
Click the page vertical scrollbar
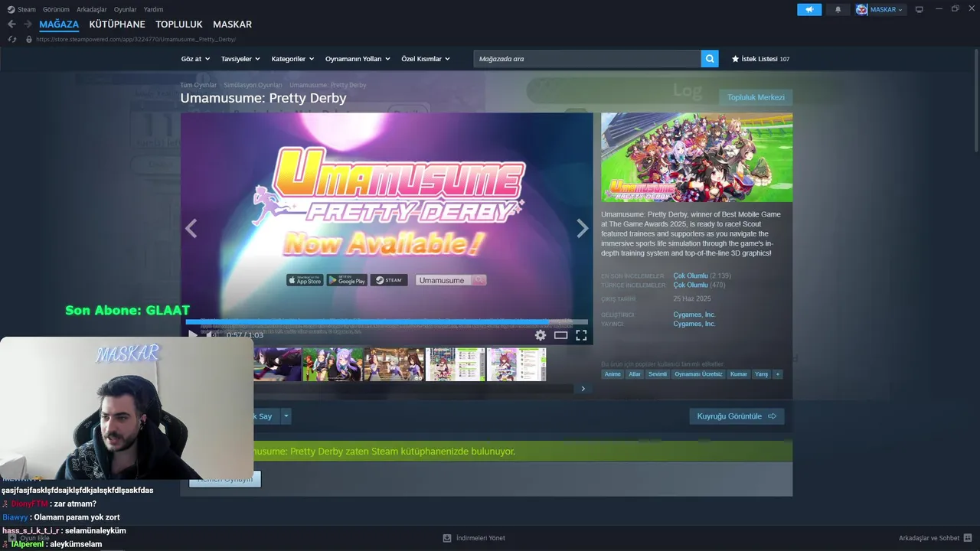coord(976,99)
